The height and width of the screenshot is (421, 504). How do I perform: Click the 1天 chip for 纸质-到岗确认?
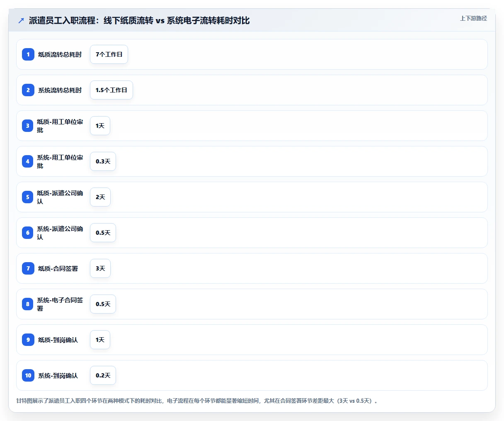100,340
